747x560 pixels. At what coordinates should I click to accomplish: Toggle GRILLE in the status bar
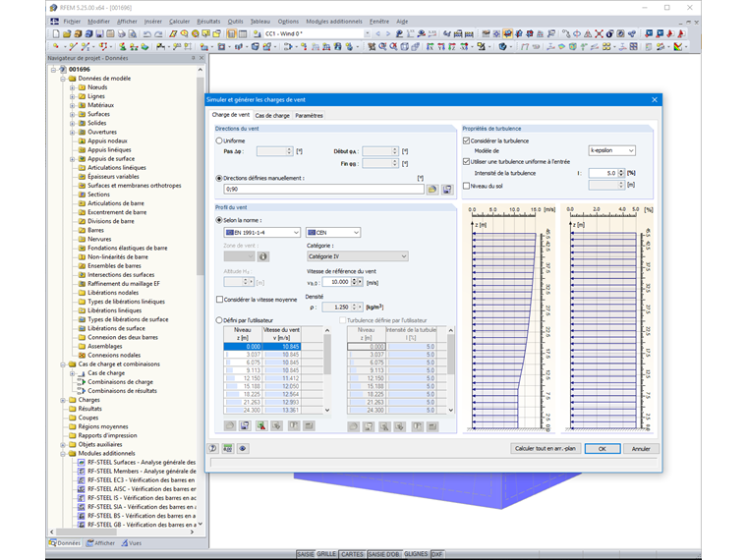[326, 554]
